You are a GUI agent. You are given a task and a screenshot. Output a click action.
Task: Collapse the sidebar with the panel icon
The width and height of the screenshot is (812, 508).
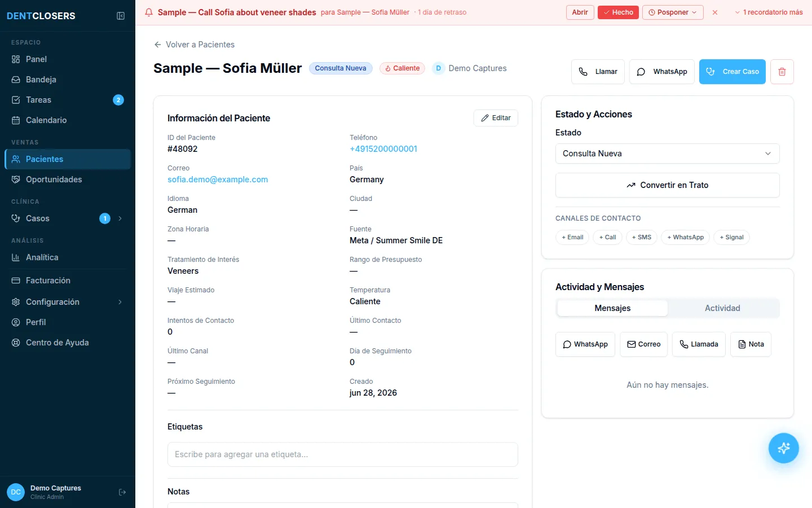[121, 16]
